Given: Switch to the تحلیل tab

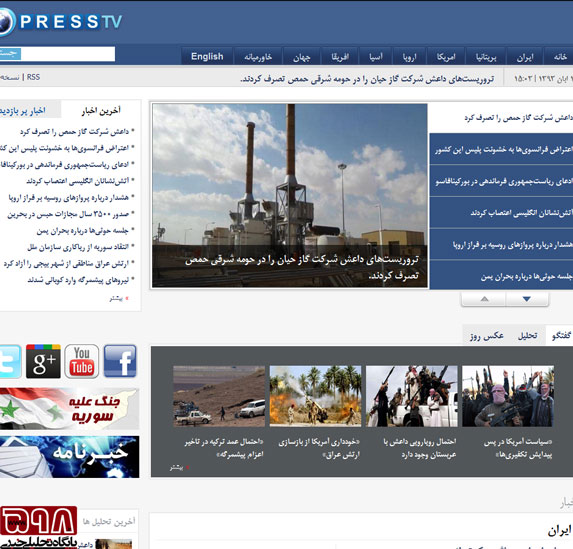Looking at the screenshot, I should (x=527, y=336).
